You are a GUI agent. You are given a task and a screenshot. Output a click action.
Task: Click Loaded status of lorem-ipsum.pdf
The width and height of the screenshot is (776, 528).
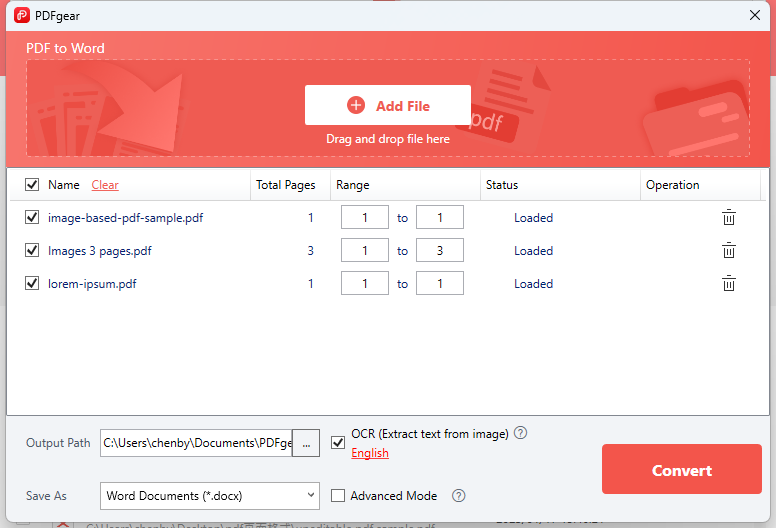point(534,284)
